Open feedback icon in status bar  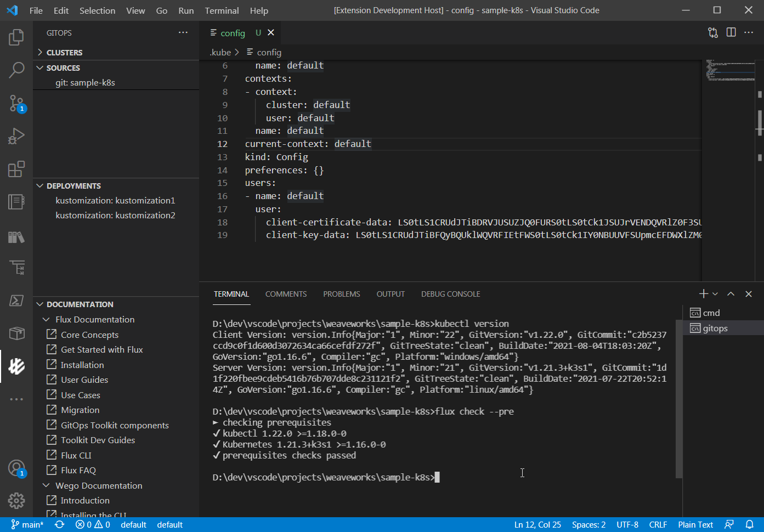[x=729, y=525]
